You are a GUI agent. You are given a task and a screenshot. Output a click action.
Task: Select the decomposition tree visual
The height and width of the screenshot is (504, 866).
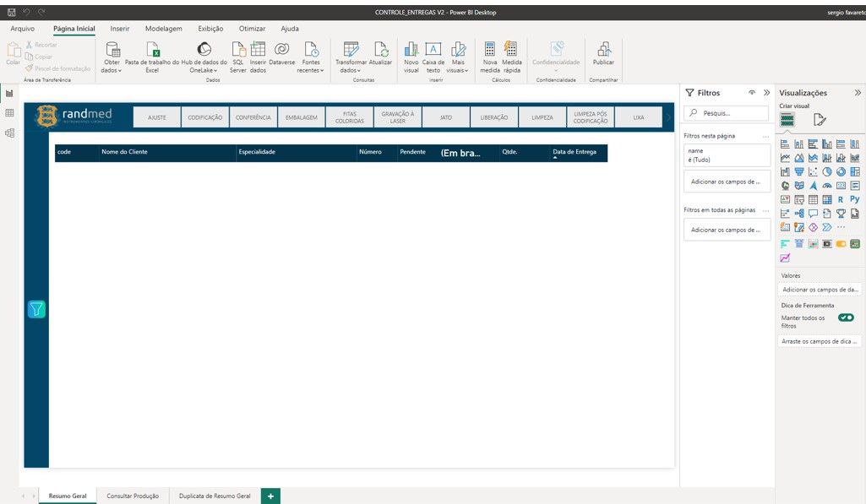coord(799,213)
